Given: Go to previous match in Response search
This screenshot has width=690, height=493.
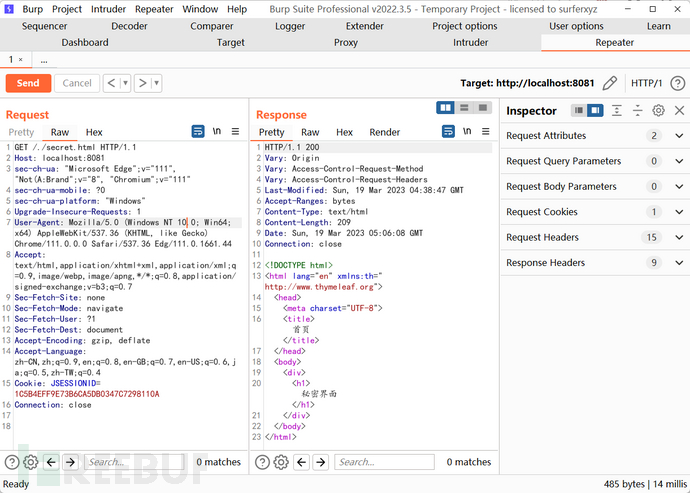Looking at the screenshot, I should coord(301,462).
